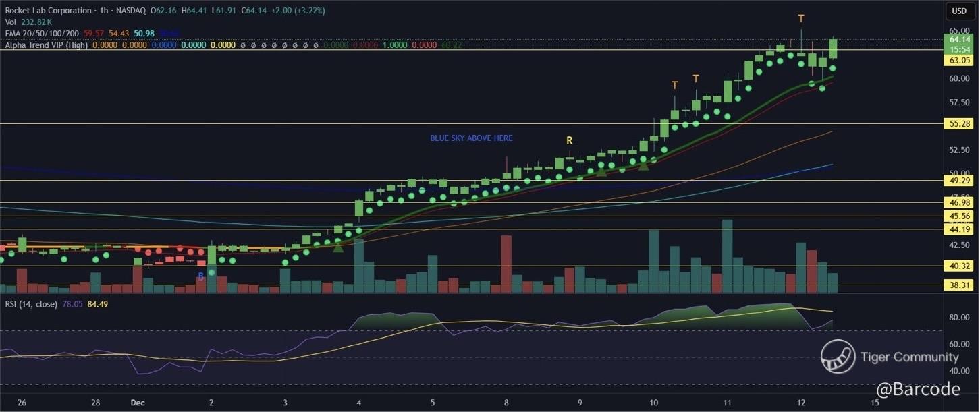Image resolution: width=980 pixels, height=412 pixels.
Task: Click the 60.00 price axis tick
Action: pyautogui.click(x=960, y=78)
